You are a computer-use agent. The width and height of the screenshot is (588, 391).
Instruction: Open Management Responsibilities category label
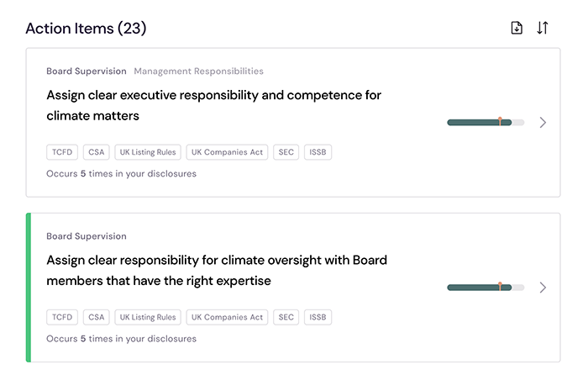pyautogui.click(x=199, y=71)
